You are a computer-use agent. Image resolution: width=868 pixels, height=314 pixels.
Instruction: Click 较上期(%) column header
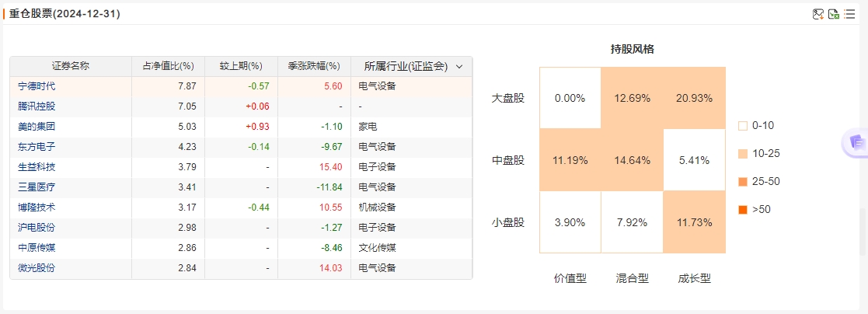(242, 67)
